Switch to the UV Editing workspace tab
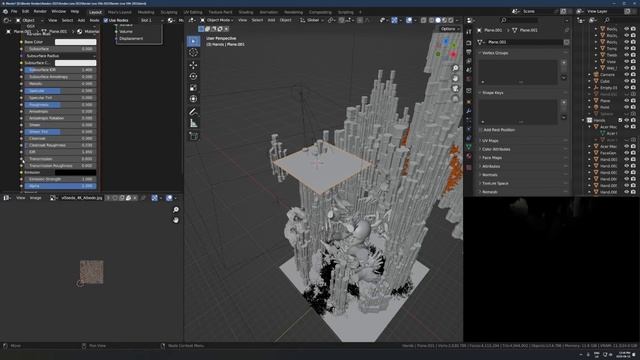640x360 pixels. pos(193,12)
